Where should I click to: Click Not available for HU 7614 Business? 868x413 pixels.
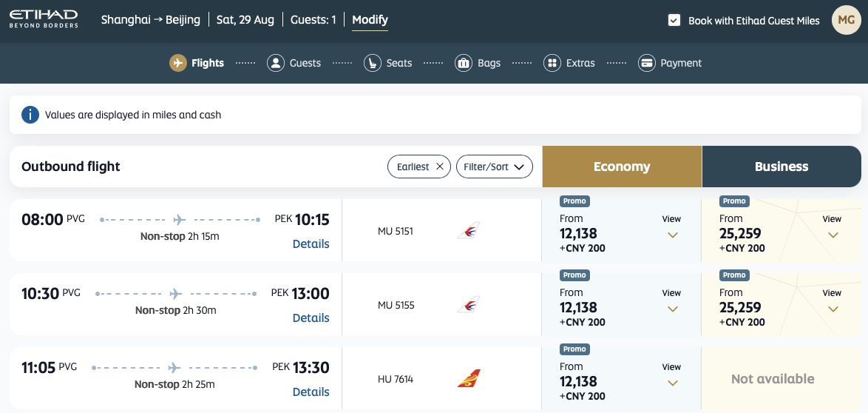[772, 379]
